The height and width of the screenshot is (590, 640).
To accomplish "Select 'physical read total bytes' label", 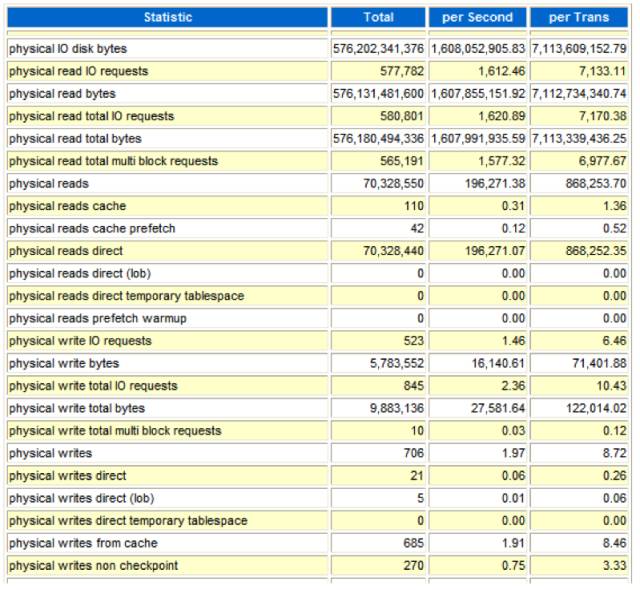I will coord(75,139).
